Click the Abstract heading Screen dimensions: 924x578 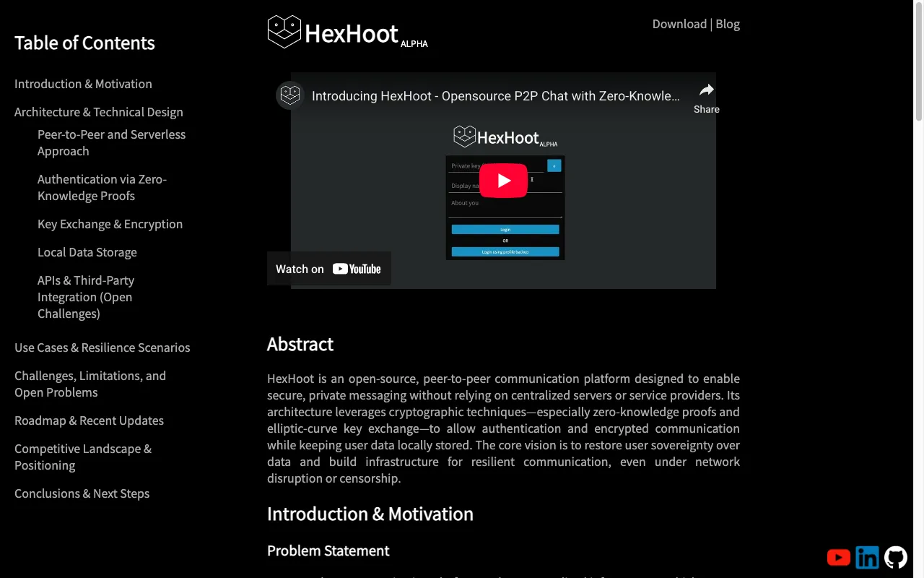[x=300, y=344]
